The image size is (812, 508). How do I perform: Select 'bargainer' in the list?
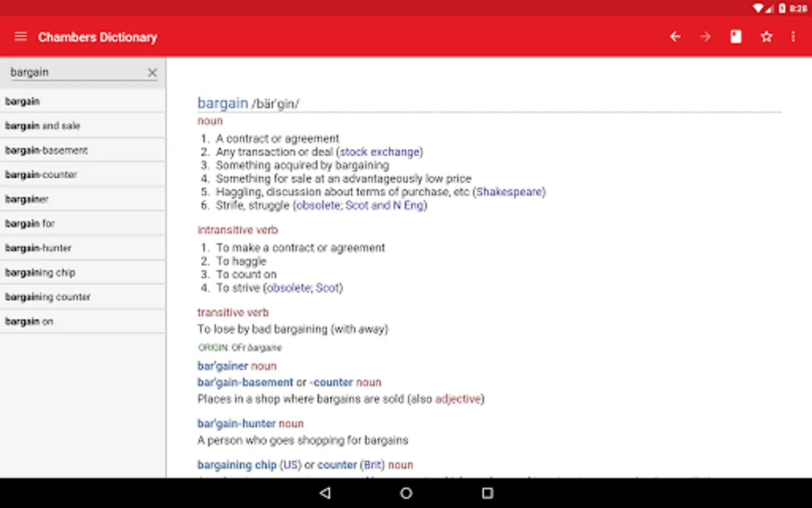(83, 199)
